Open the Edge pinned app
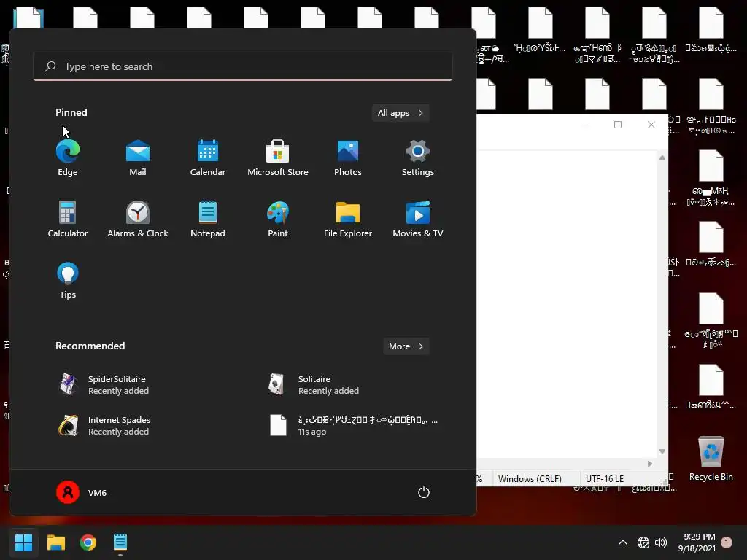Screen dimensions: 747x560 coord(68,158)
